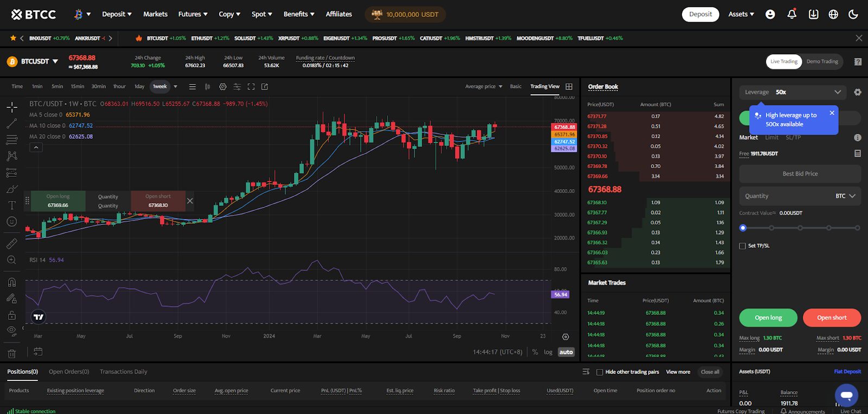868x414 pixels.
Task: Change quantity unit BTC dropdown
Action: click(x=845, y=196)
